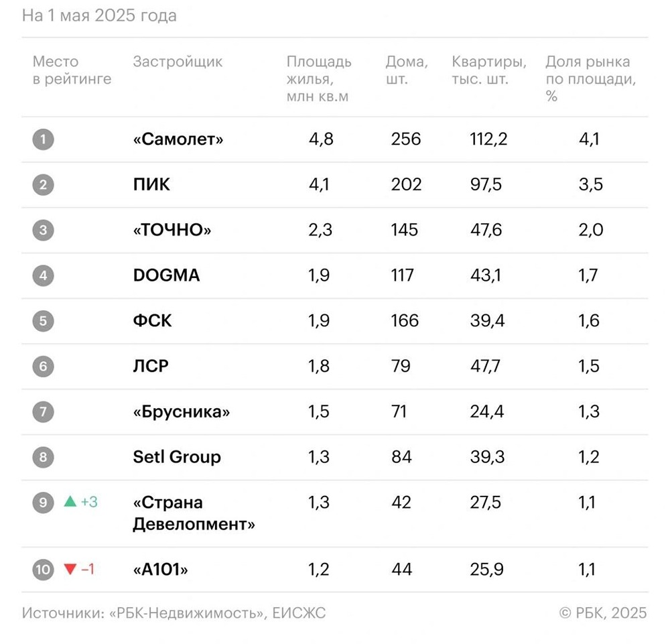Click the «© РБК, 2025» copyright text
670x644 pixels.
point(603,613)
